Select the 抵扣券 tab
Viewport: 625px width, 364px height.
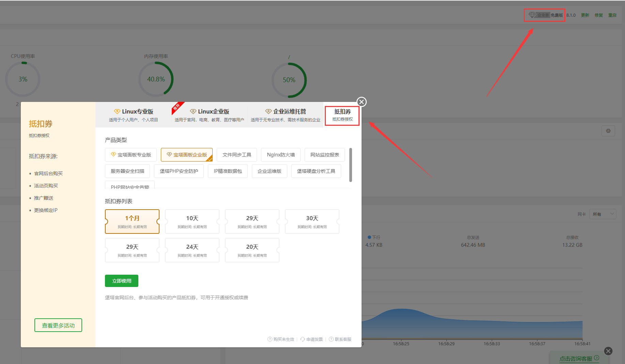pos(342,115)
